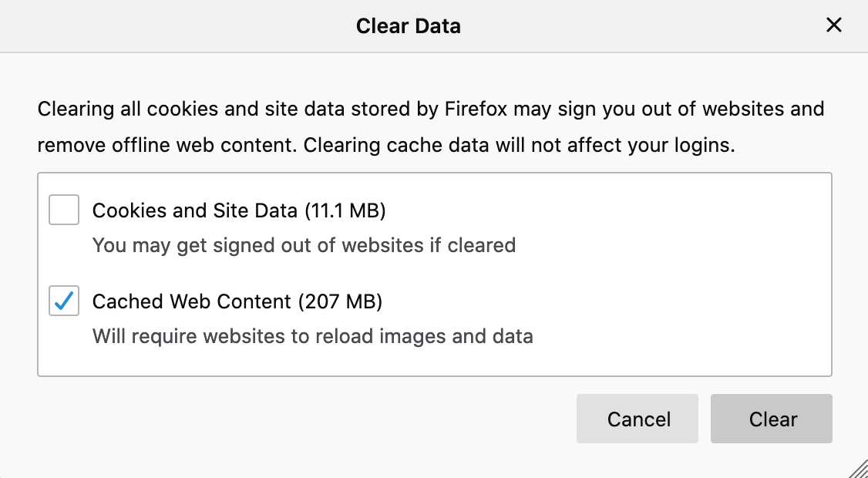Click the "Cookies and Site Data" label text
The width and height of the screenshot is (868, 478).
click(x=194, y=210)
